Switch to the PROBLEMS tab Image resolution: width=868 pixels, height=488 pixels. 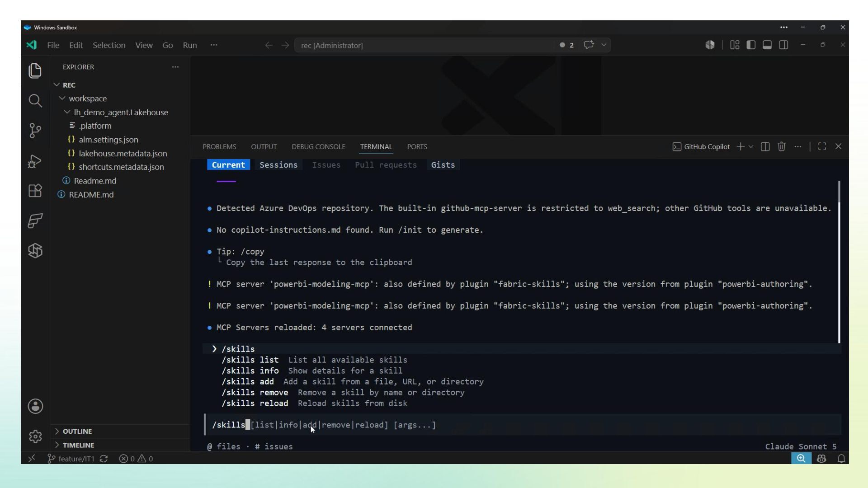click(219, 147)
